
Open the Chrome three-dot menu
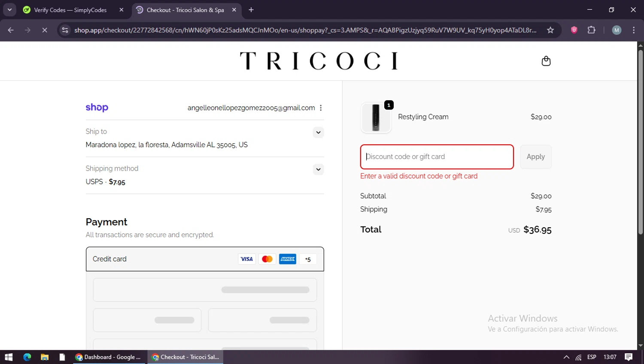point(634,30)
